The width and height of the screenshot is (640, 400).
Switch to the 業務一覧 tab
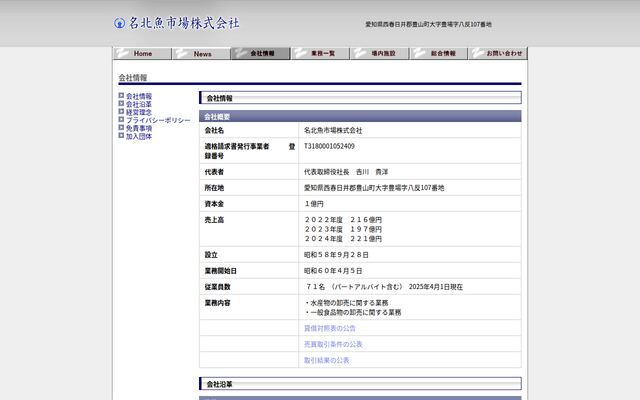(321, 53)
